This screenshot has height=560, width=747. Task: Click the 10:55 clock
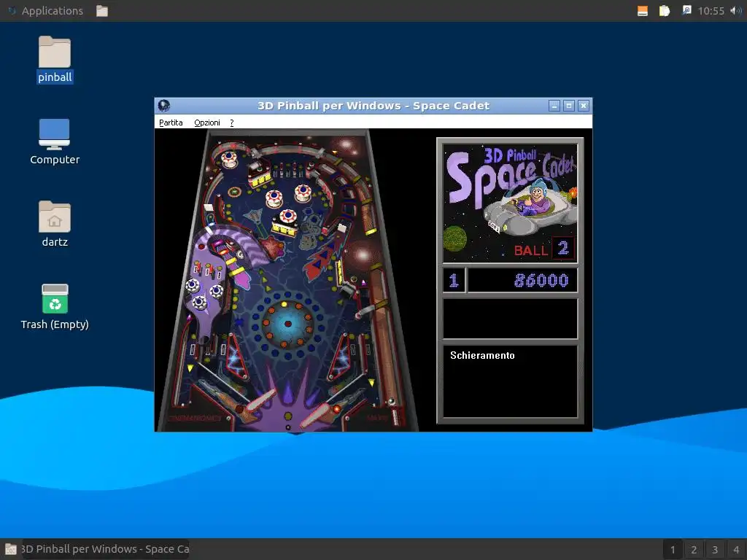click(711, 10)
